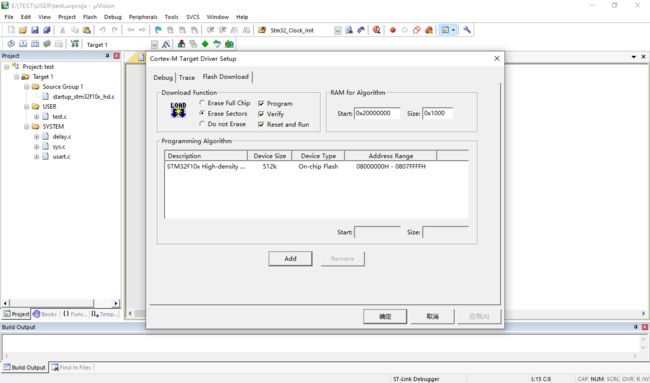Open the File menu
This screenshot has height=383, width=650.
(x=9, y=17)
